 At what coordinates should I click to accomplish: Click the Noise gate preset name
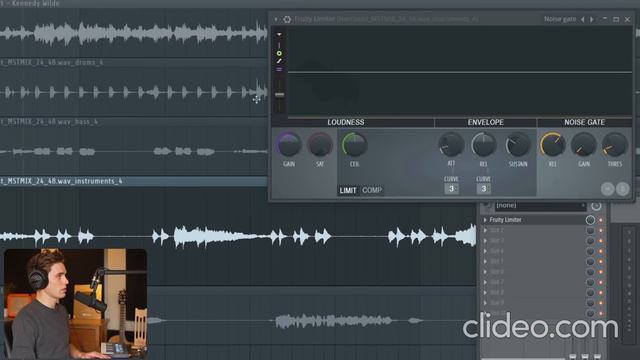click(x=560, y=19)
